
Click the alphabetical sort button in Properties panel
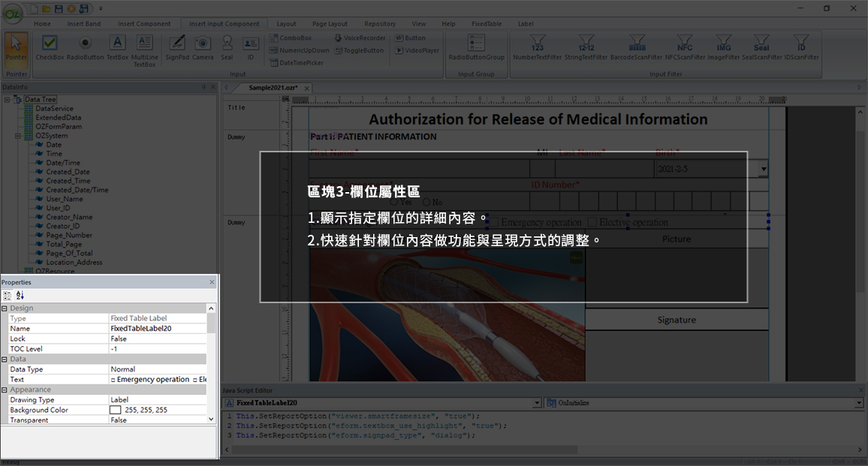(20, 295)
